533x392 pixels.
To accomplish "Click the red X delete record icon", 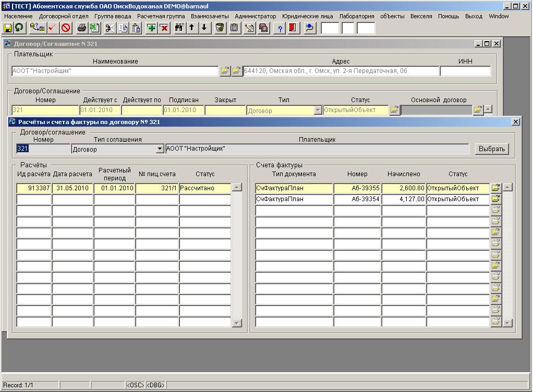I will 164,28.
